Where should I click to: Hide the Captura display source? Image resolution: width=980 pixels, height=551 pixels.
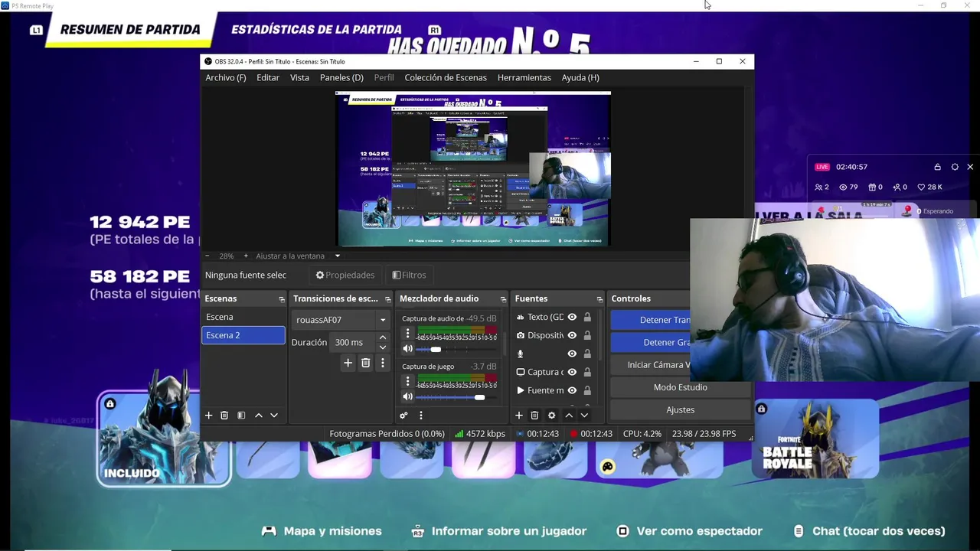pyautogui.click(x=572, y=372)
